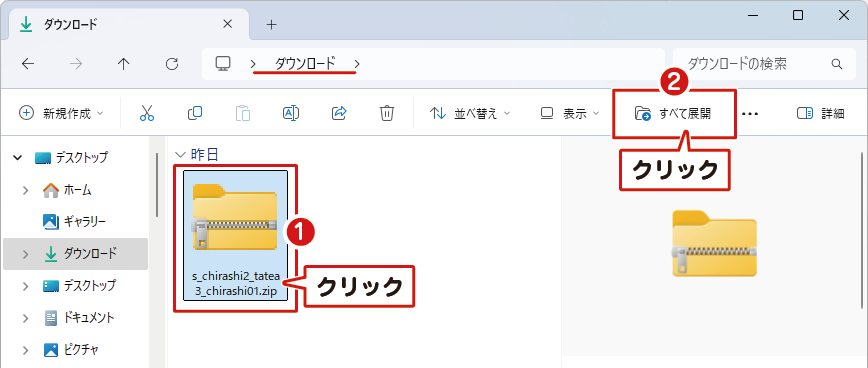Select top デスクトップ in navigation pane

(71, 158)
